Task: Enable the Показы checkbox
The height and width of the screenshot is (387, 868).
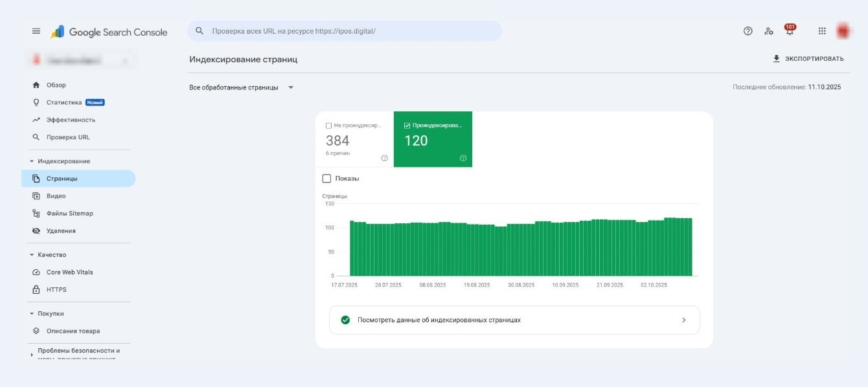Action: click(x=326, y=179)
